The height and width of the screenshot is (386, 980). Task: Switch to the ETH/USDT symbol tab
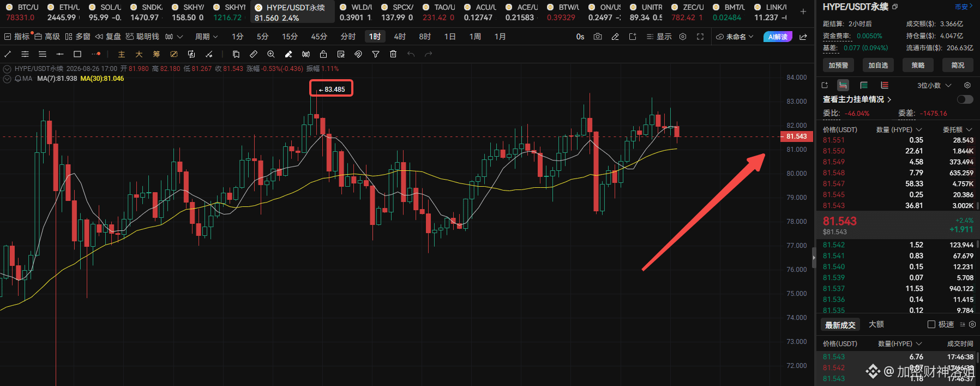coord(64,12)
